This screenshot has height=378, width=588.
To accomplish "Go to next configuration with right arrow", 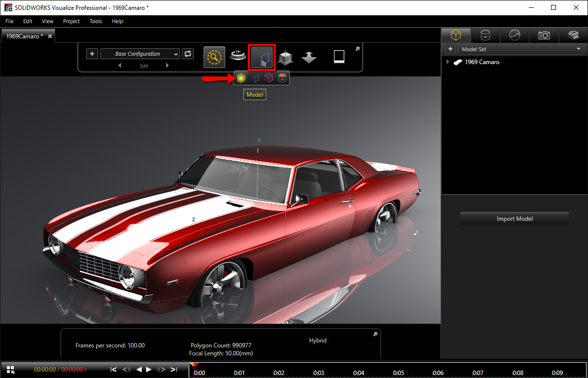I will click(167, 65).
